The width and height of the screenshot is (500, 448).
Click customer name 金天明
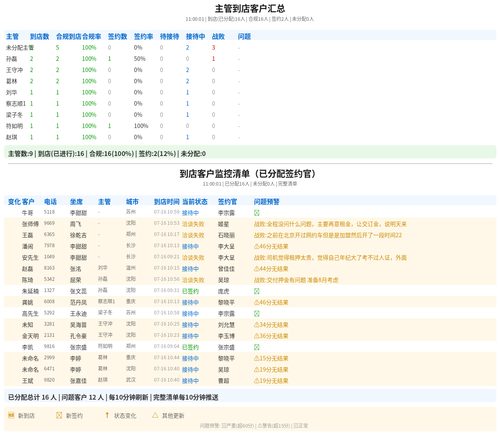click(30, 336)
